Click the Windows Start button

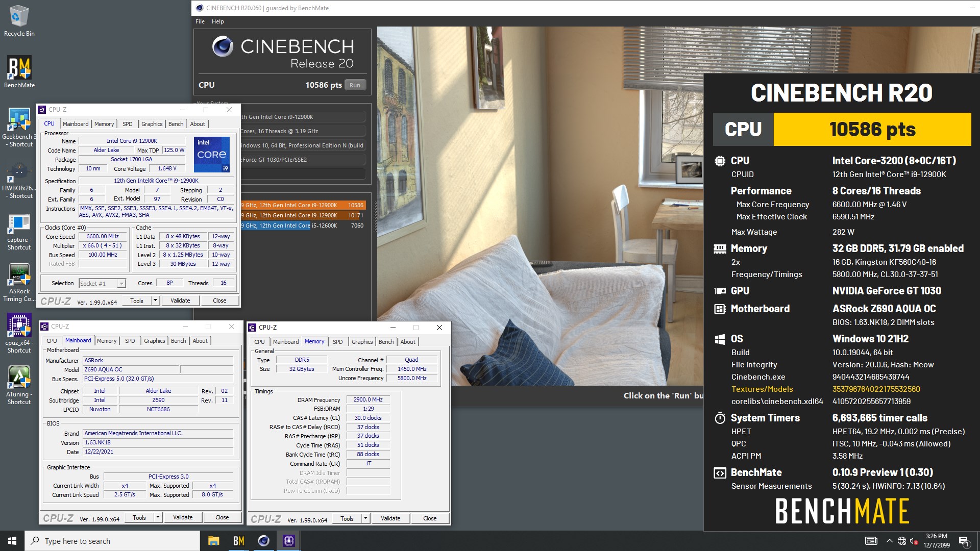pos(12,541)
